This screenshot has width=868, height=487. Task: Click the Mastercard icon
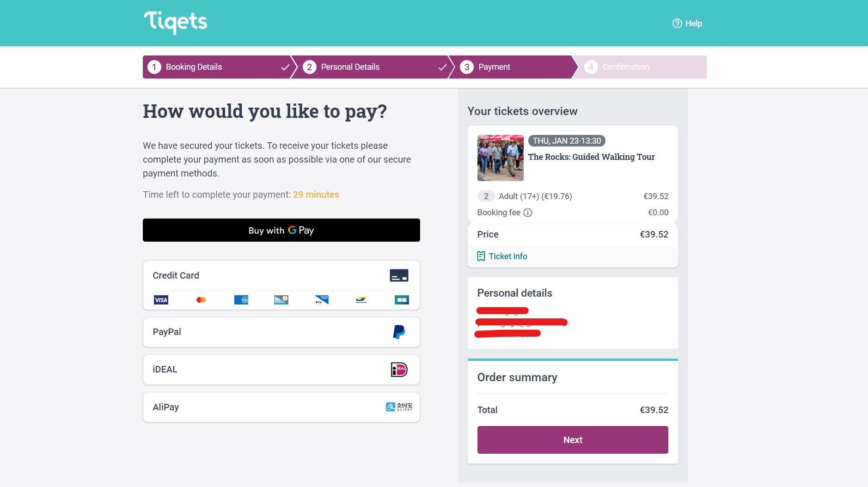point(201,300)
